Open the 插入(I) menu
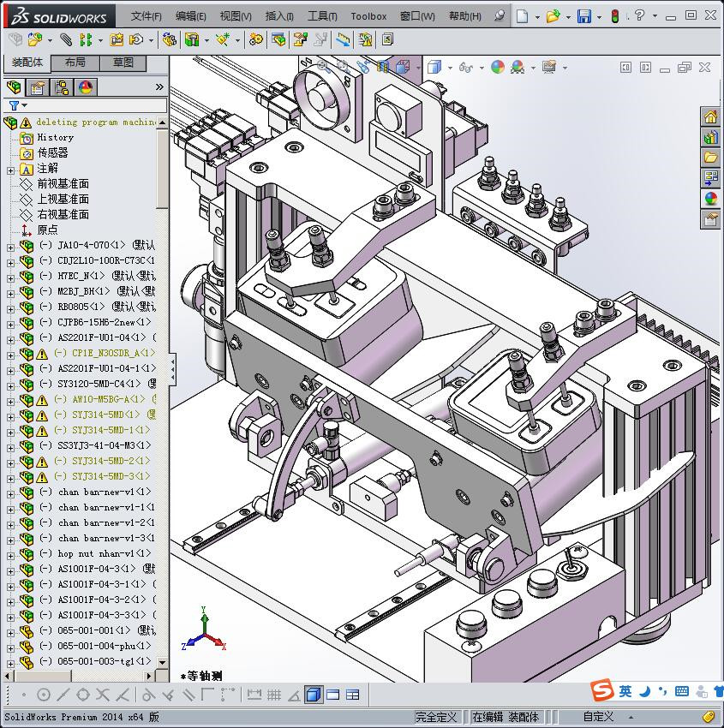This screenshot has width=724, height=728. pos(279,16)
